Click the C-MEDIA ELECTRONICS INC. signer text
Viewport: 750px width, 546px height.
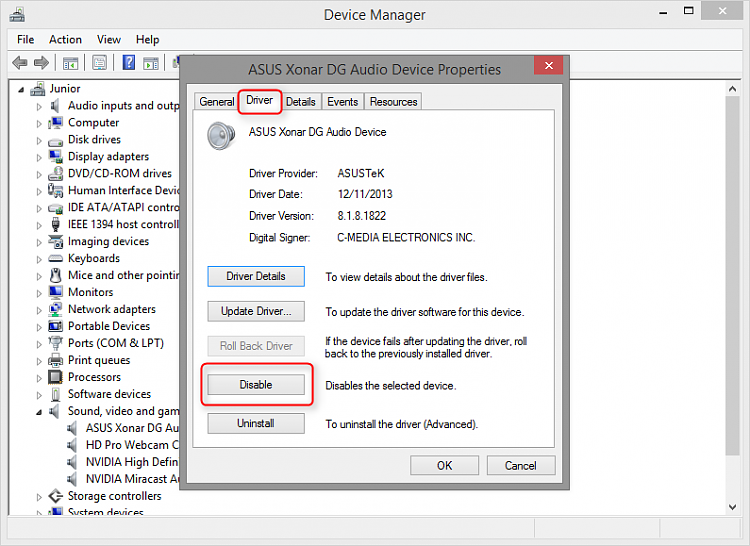coord(406,238)
